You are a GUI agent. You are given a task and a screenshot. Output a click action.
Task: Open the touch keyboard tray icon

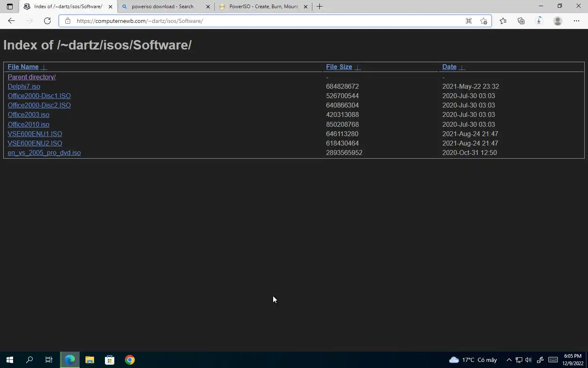(x=553, y=360)
